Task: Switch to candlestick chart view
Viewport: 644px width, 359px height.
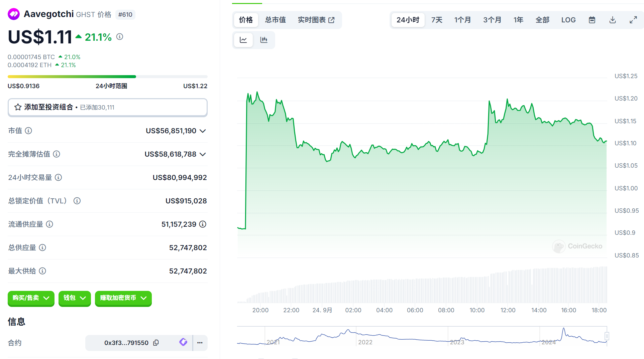Action: point(264,40)
